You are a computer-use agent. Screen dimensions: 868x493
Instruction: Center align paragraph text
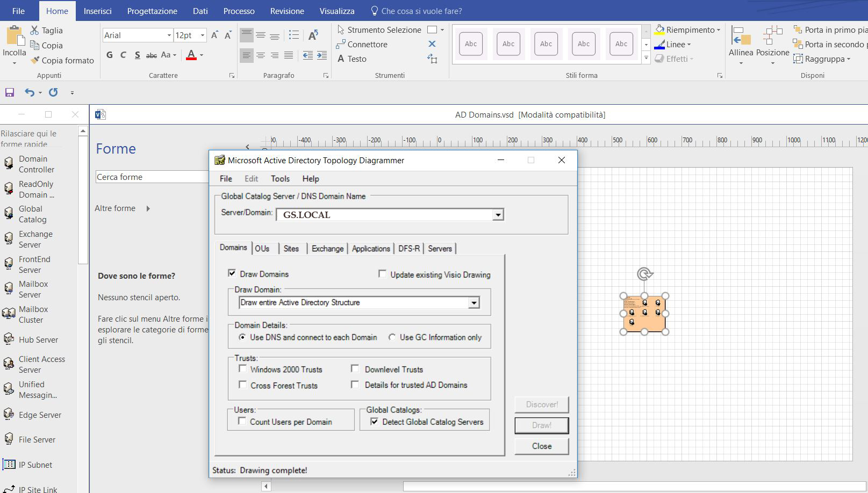(x=261, y=55)
